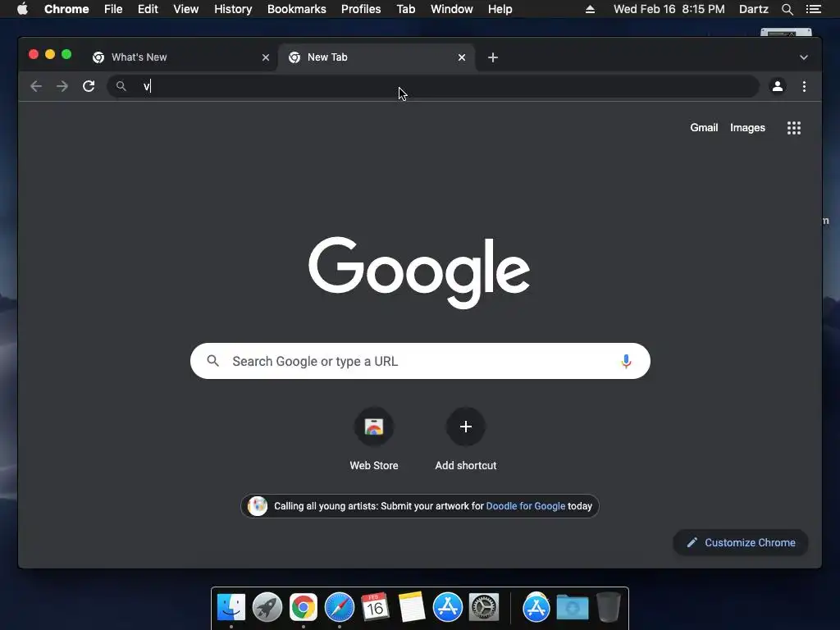Open the Window menu
The height and width of the screenshot is (630, 840).
click(452, 9)
